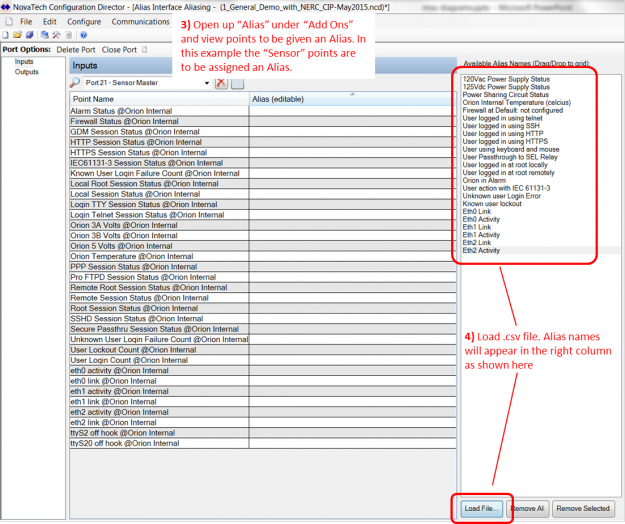This screenshot has height=524, width=625.
Task: Open the File menu
Action: coord(26,22)
